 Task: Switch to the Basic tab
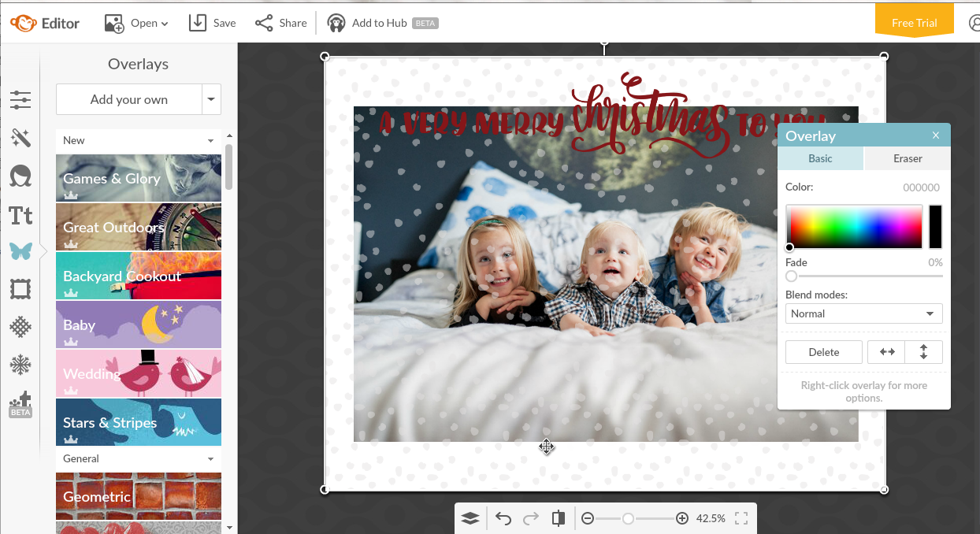(x=820, y=158)
